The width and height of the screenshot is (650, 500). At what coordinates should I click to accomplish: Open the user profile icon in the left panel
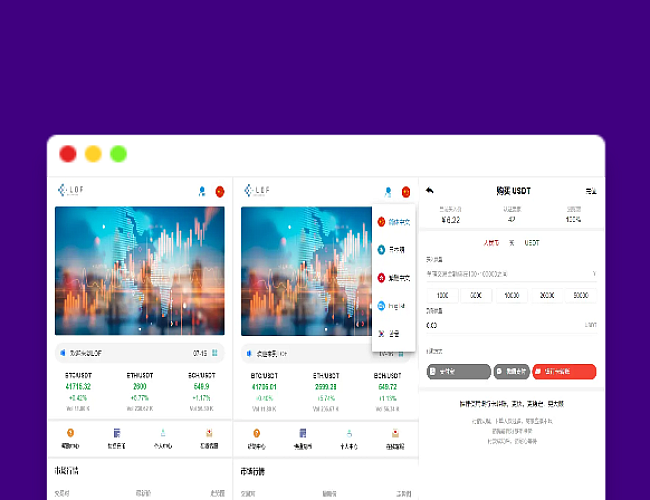point(203,190)
